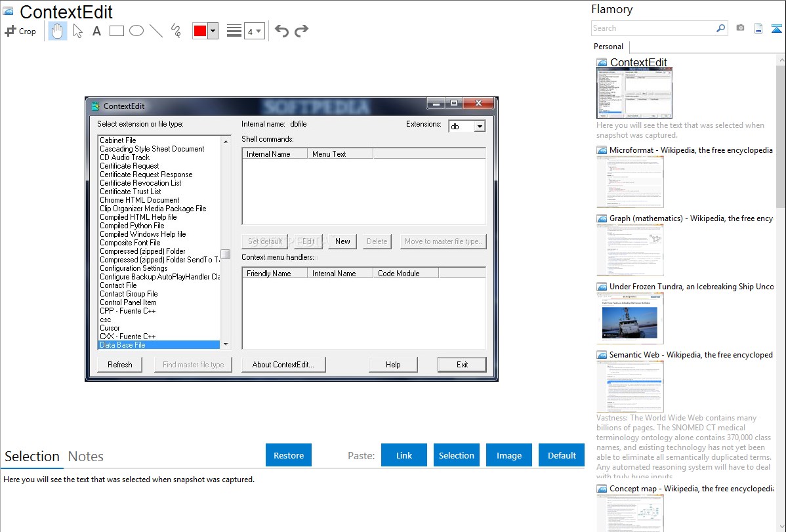The width and height of the screenshot is (786, 532).
Task: Click the ContextEdit window title icon
Action: tap(95, 106)
